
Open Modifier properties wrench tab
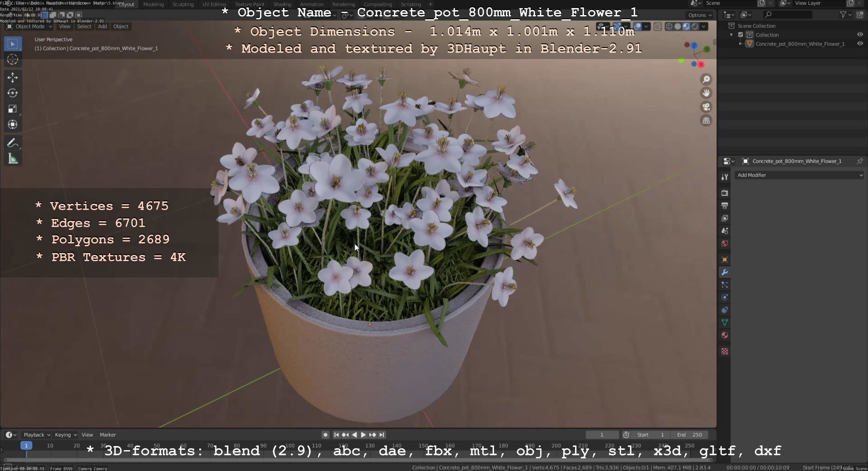click(x=725, y=272)
